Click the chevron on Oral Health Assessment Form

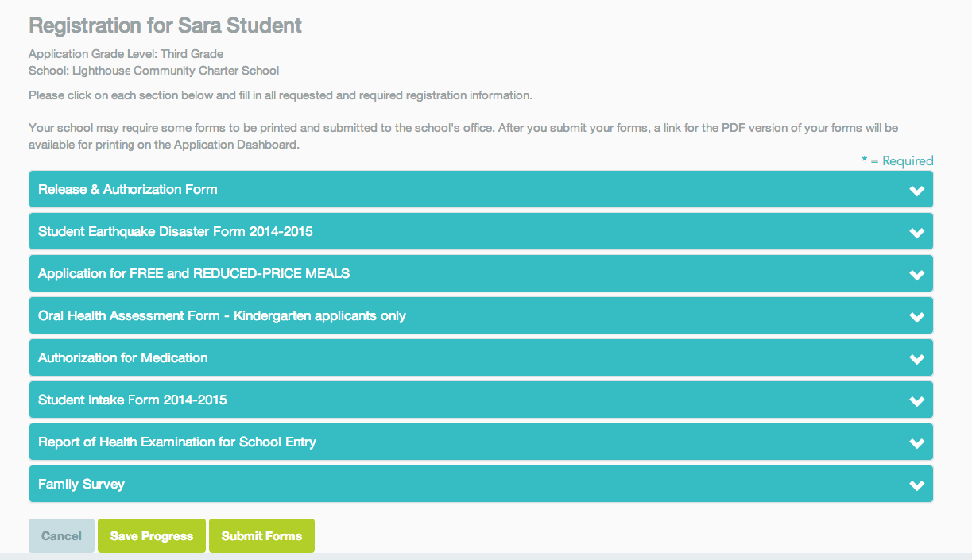tap(916, 315)
